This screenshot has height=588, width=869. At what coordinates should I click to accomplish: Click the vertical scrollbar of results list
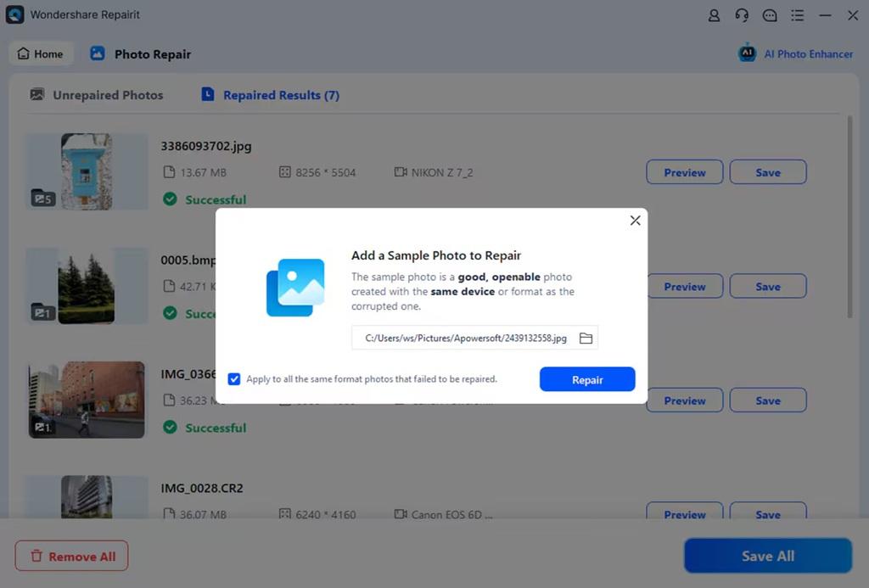[849, 216]
